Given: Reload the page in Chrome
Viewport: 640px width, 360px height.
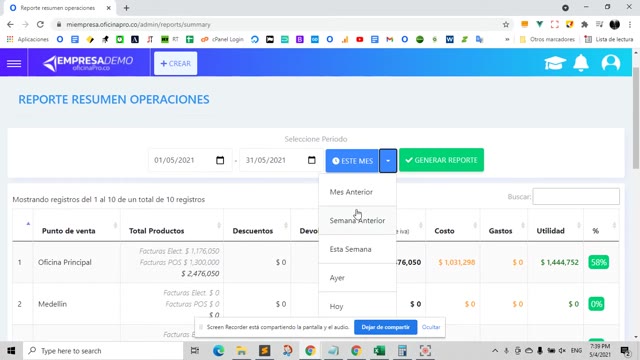Looking at the screenshot, I should click(40, 24).
